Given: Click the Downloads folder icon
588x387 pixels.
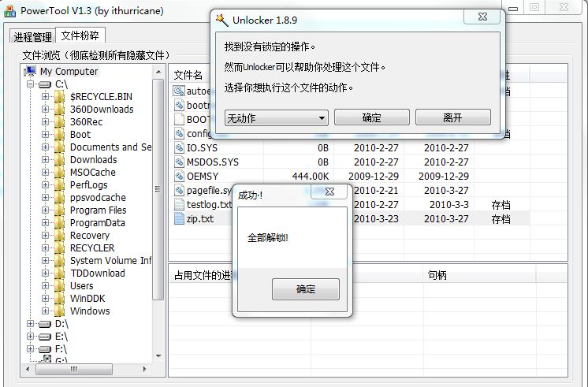Looking at the screenshot, I should (x=59, y=159).
